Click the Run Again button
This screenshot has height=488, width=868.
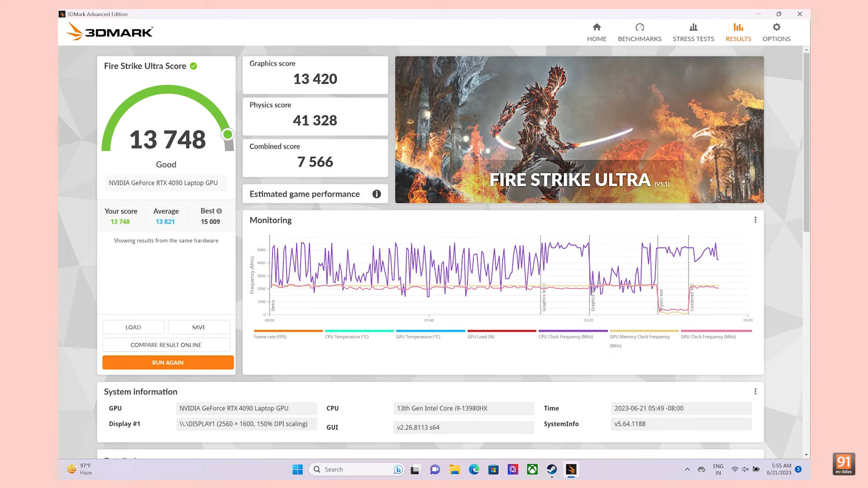pyautogui.click(x=168, y=363)
